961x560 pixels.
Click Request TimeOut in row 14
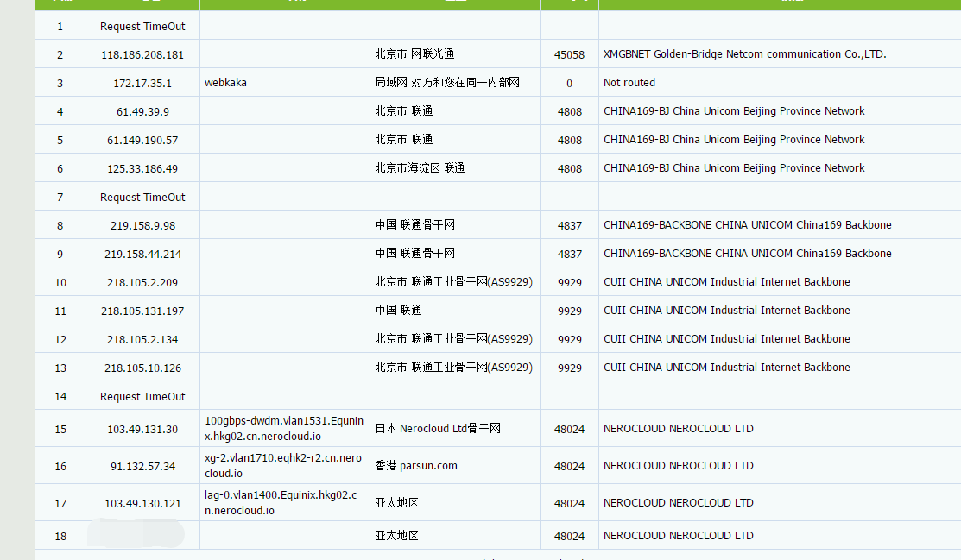click(x=142, y=396)
